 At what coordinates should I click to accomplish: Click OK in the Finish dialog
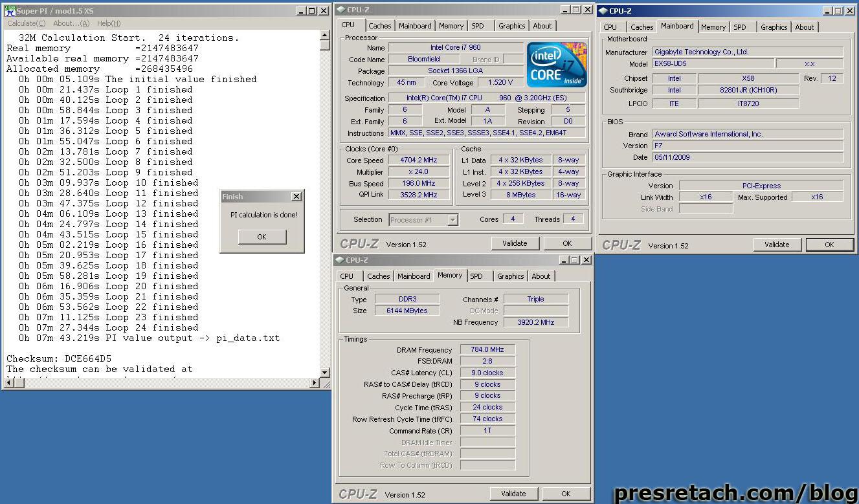click(262, 237)
